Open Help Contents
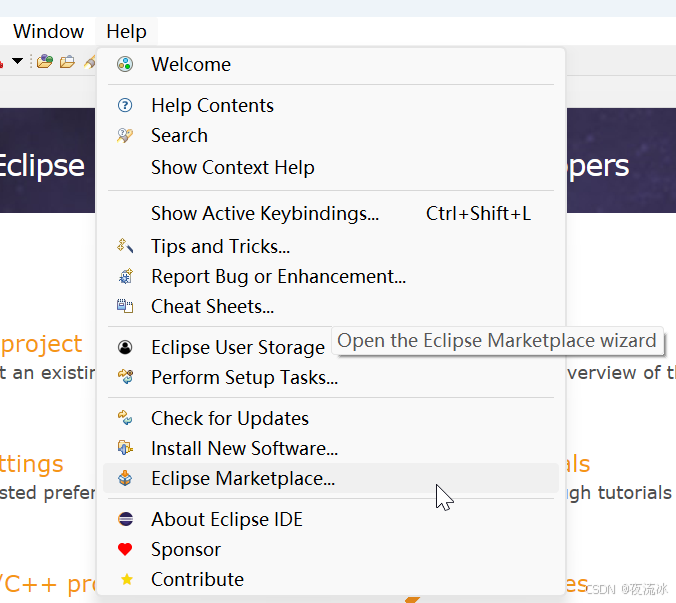 331,106
